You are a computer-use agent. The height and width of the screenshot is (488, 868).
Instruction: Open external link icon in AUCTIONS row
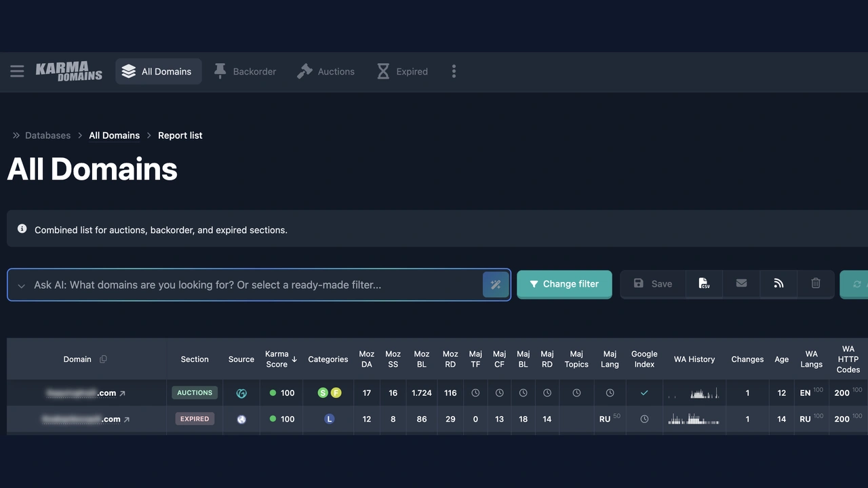click(x=122, y=393)
